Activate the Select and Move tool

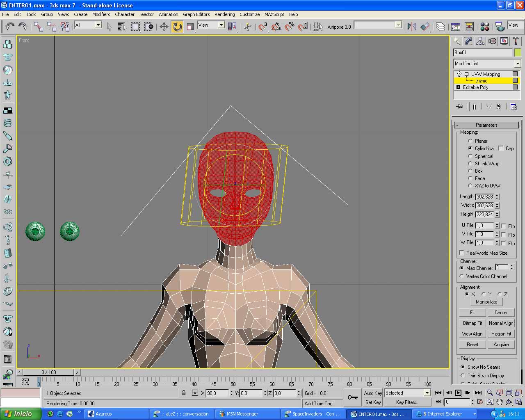pos(164,27)
